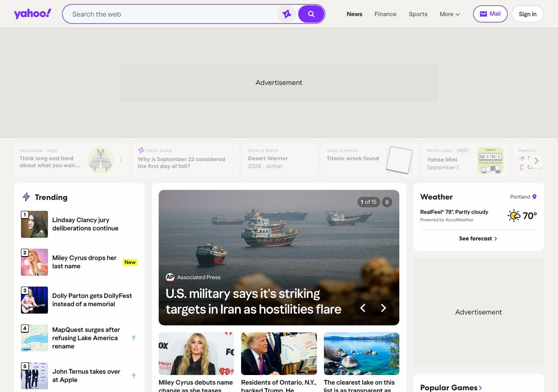Change weather location from Portland
Screen dimensions: 558x392
(523, 197)
